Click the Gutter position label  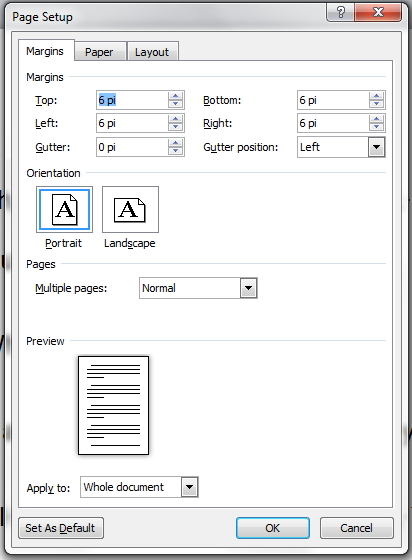click(x=240, y=147)
